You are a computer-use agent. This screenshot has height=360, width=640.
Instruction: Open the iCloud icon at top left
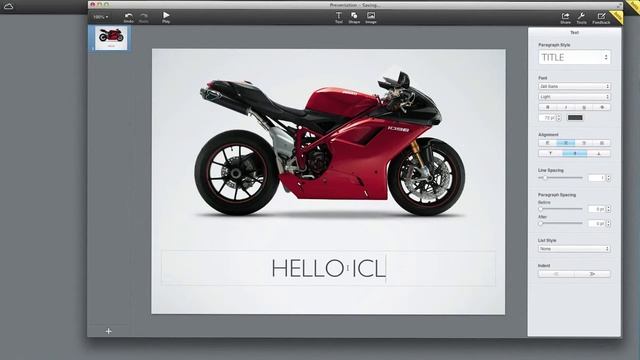pyautogui.click(x=8, y=6)
